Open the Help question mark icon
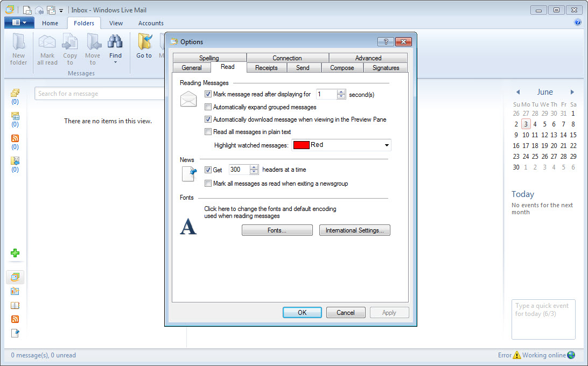 coord(578,23)
